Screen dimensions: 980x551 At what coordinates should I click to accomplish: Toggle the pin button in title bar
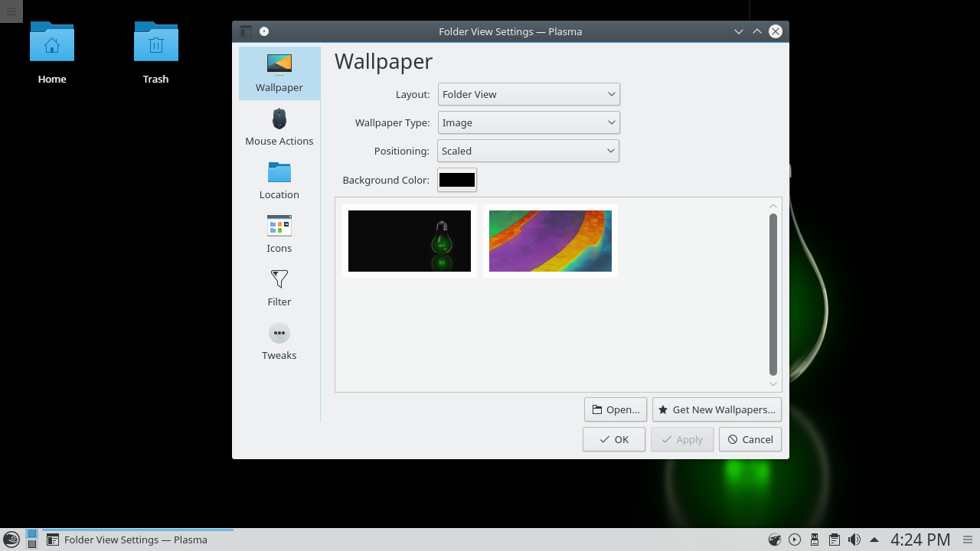point(264,31)
